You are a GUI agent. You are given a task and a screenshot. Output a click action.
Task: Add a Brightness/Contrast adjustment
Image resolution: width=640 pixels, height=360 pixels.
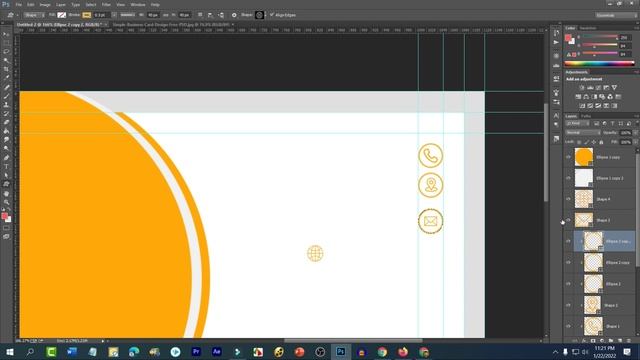pyautogui.click(x=582, y=88)
